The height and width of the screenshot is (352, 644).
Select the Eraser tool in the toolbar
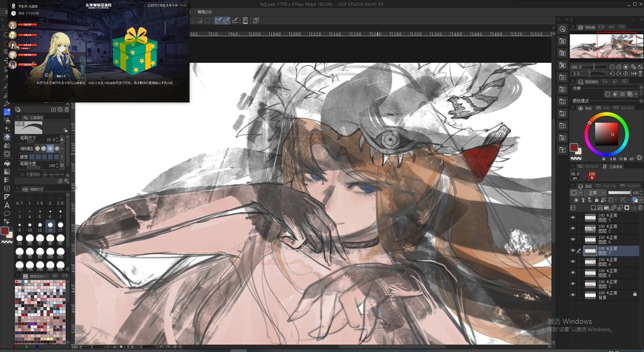(x=7, y=137)
